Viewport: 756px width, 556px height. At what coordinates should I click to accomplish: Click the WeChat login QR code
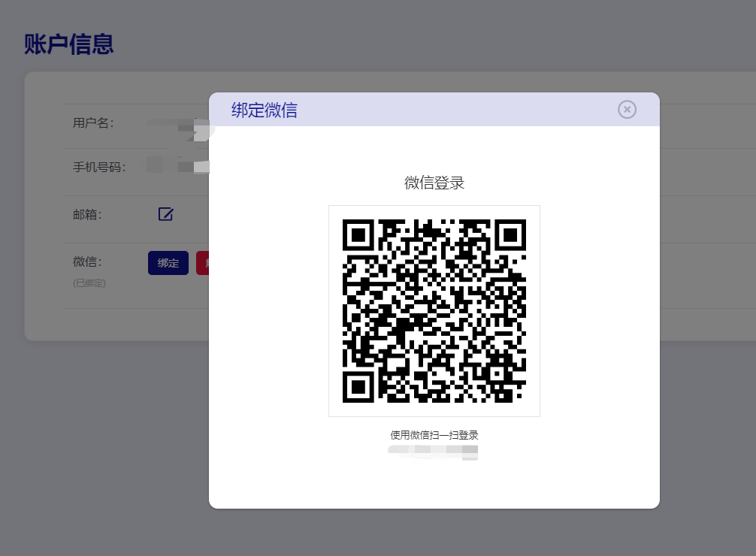pyautogui.click(x=434, y=311)
